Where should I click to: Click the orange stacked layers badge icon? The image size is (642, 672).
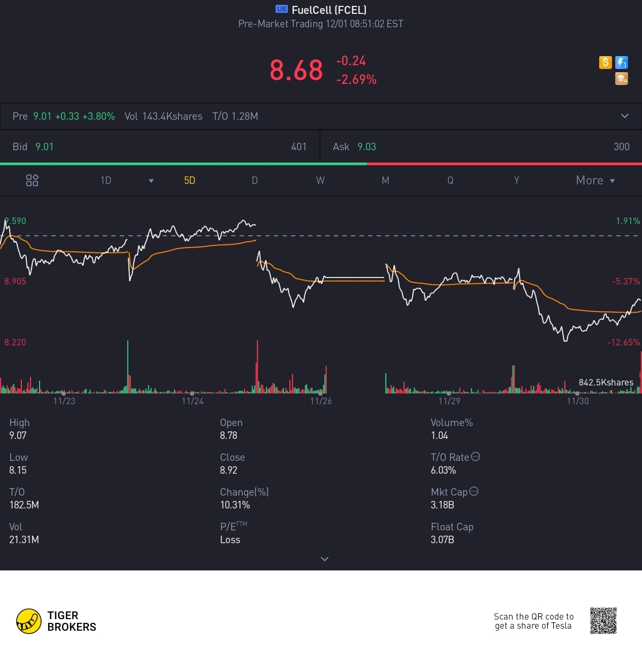click(x=622, y=79)
